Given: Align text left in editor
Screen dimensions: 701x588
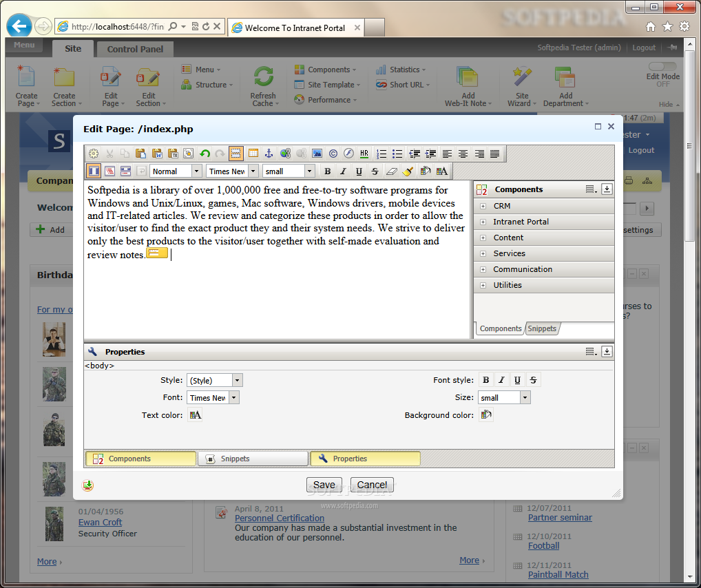Looking at the screenshot, I should (447, 154).
